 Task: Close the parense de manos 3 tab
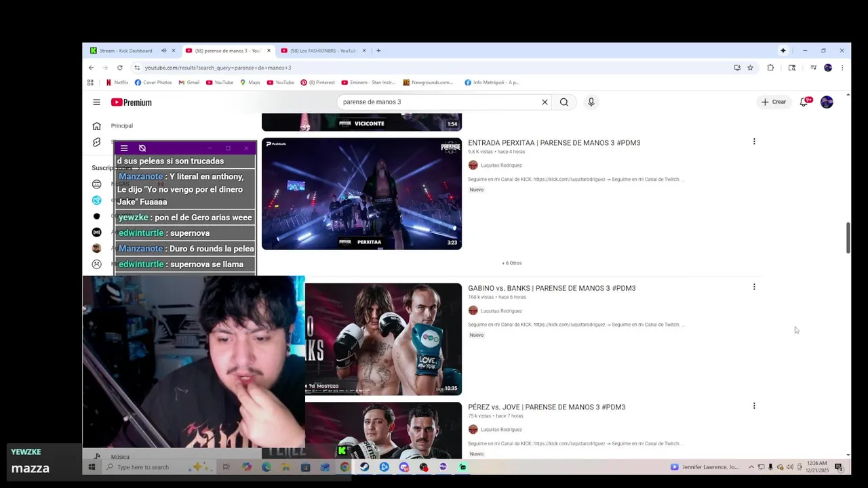[269, 51]
